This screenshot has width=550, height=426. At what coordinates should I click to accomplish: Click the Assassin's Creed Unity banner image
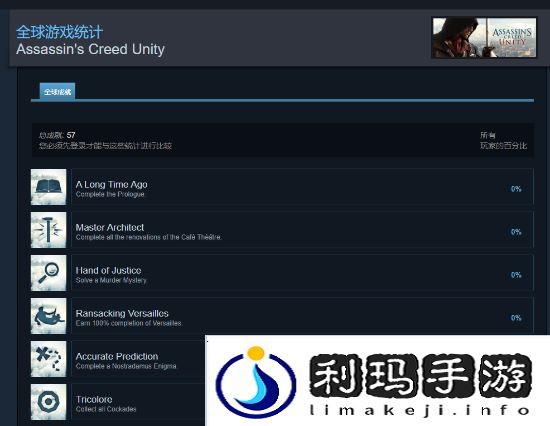pos(484,38)
